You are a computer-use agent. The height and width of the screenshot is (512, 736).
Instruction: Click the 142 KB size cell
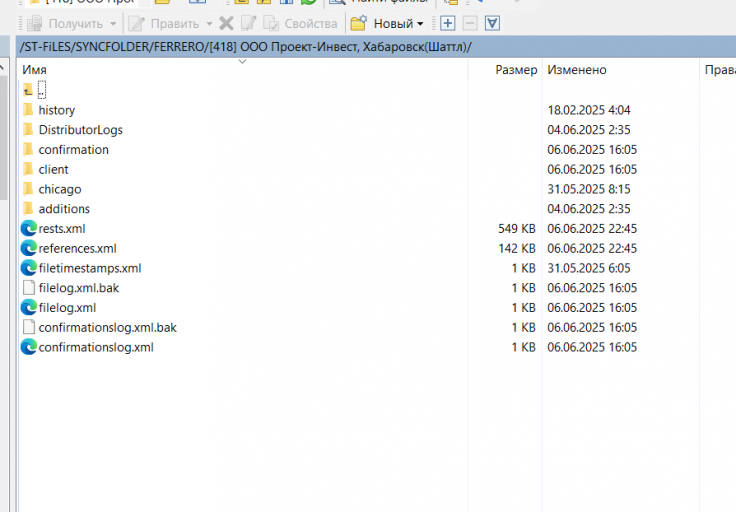(516, 248)
